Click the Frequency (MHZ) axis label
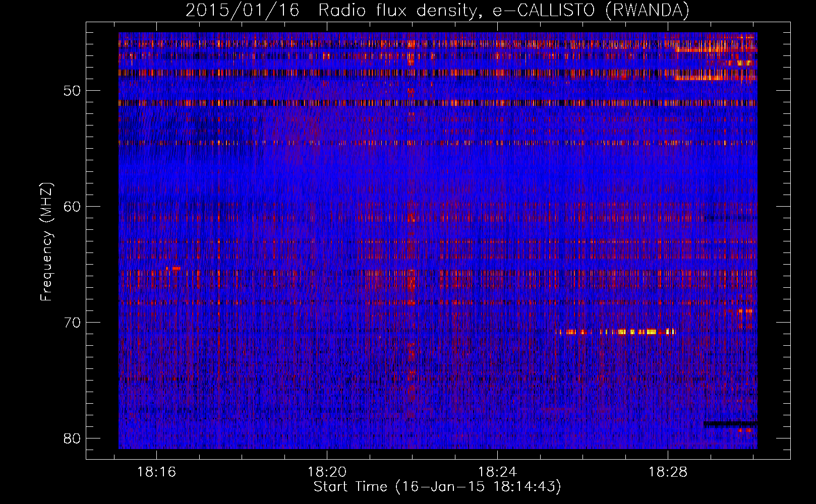The width and height of the screenshot is (816, 504). pyautogui.click(x=46, y=242)
